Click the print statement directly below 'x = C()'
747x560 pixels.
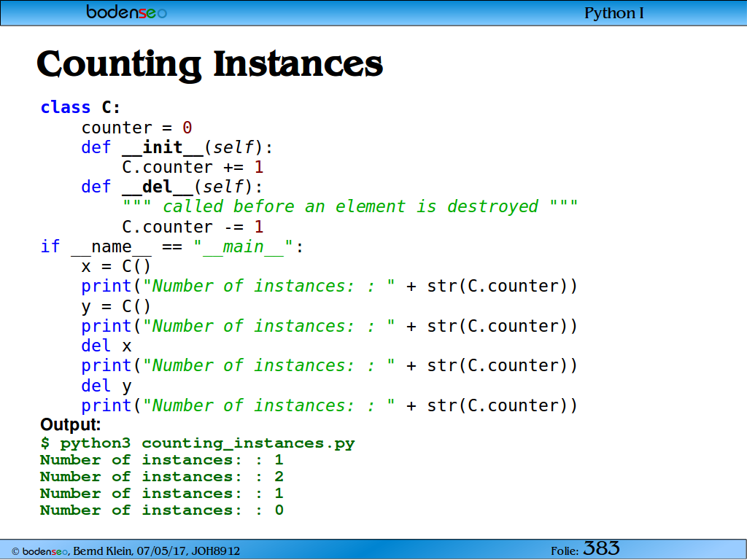[x=329, y=286]
